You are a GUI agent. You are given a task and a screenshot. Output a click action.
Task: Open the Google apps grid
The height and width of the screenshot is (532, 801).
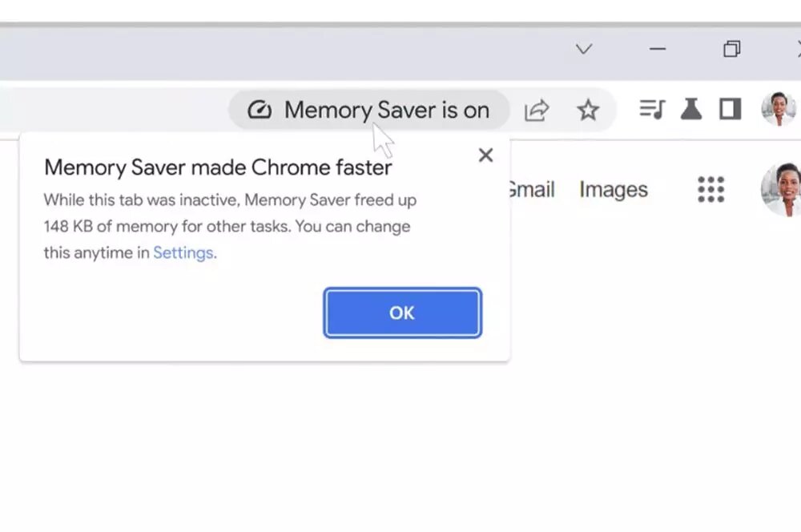[710, 190]
